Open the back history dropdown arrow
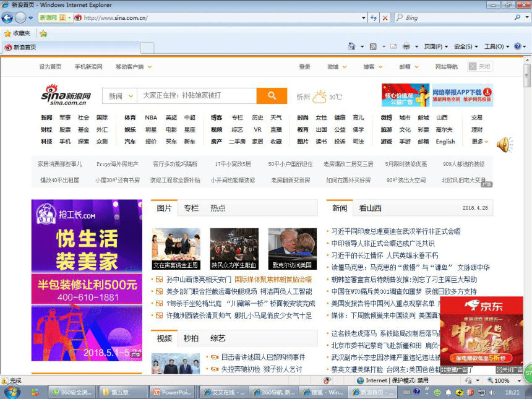Screen dimensions: 532x399 pyautogui.click(x=31, y=18)
